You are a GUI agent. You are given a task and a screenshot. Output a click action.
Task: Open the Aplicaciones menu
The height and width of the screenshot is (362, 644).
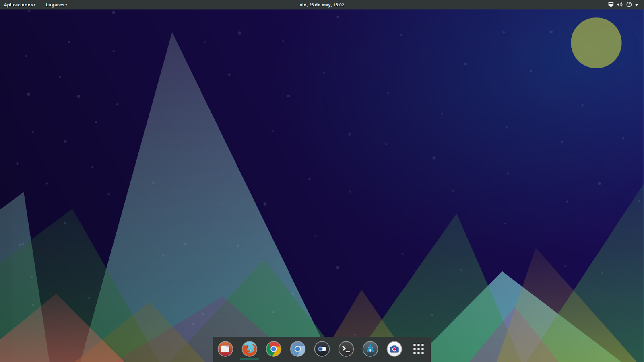tap(18, 5)
